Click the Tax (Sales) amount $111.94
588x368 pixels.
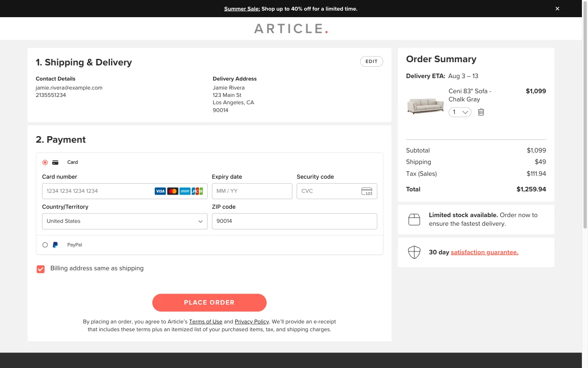pos(536,174)
